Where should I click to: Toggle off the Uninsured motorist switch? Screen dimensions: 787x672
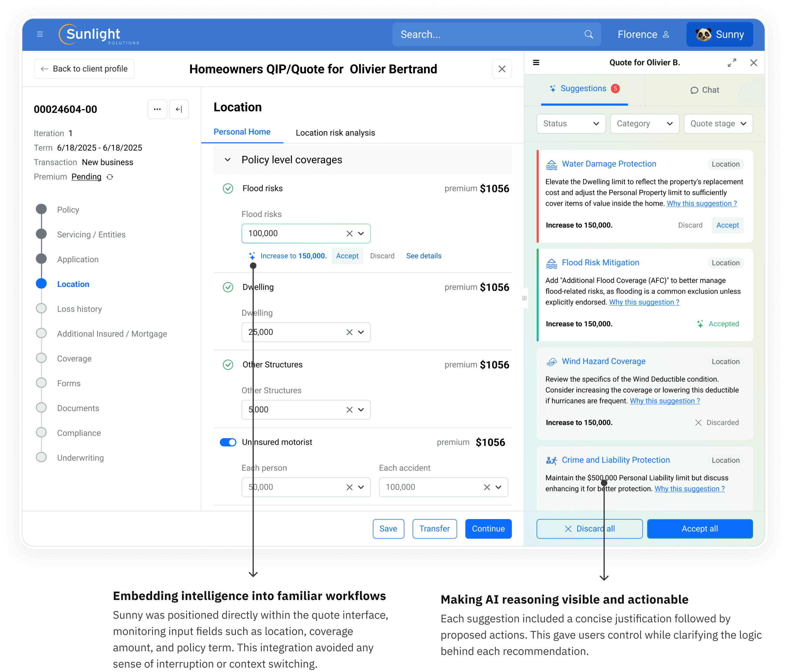coord(228,442)
